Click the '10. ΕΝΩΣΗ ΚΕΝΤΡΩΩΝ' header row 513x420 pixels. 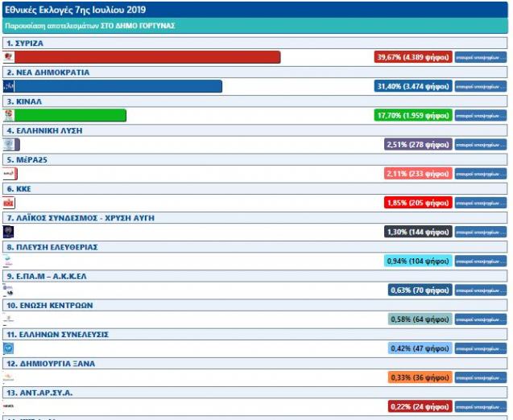(254, 305)
